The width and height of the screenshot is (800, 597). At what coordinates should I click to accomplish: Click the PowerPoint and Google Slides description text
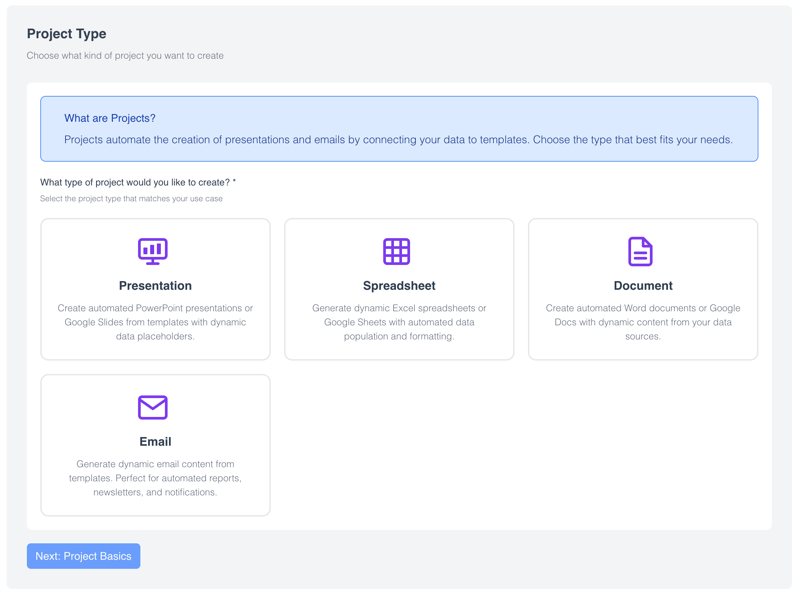coord(155,322)
